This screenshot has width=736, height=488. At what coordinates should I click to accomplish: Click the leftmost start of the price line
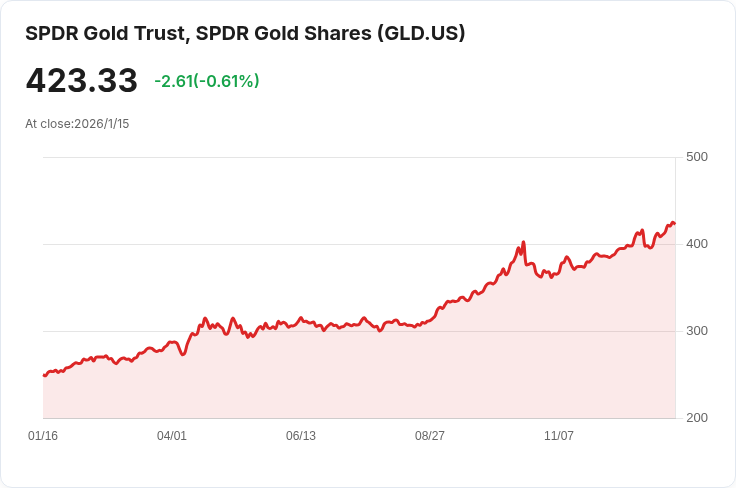pos(44,375)
